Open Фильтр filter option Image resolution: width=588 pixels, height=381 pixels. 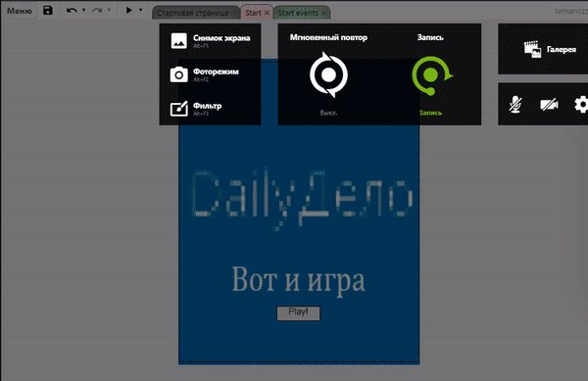196,109
